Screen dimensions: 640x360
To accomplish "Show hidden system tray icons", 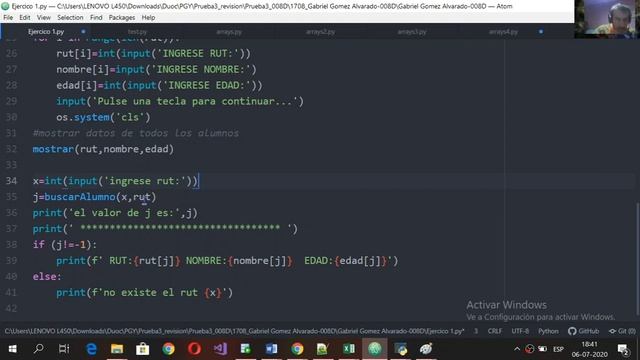I will coord(517,349).
